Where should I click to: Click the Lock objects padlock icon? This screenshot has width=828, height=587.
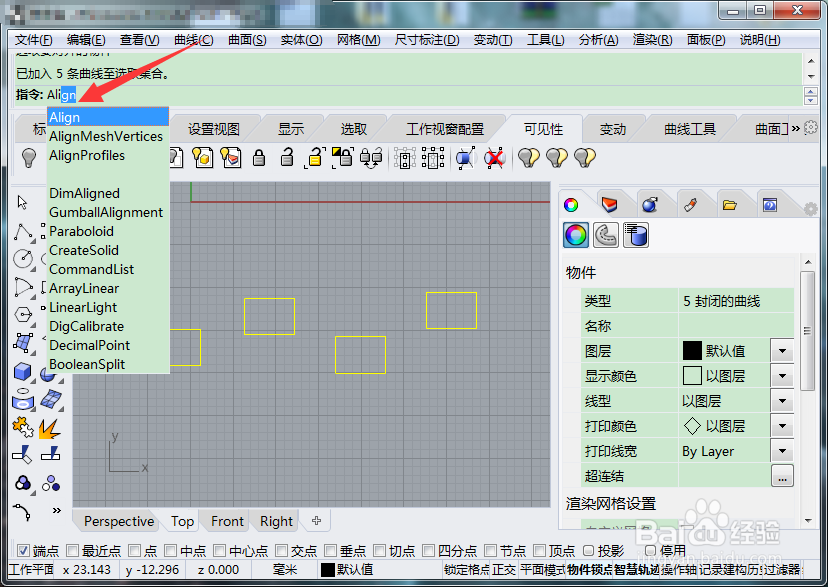(259, 157)
